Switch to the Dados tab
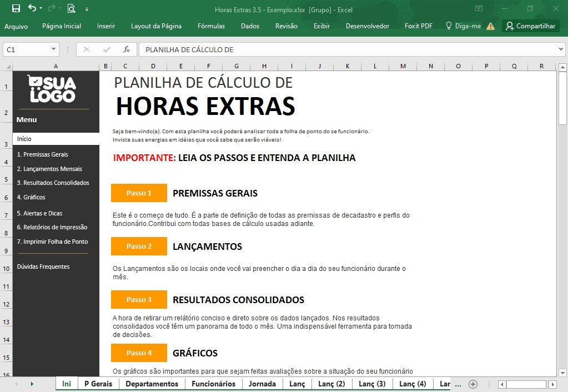Image resolution: width=568 pixels, height=392 pixels. pos(250,26)
